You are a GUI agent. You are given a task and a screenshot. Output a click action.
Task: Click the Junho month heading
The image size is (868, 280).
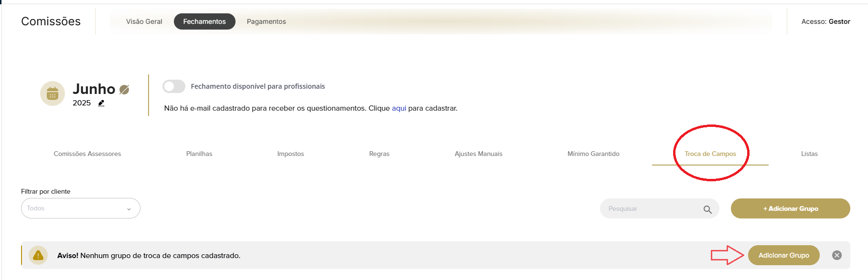pyautogui.click(x=94, y=89)
